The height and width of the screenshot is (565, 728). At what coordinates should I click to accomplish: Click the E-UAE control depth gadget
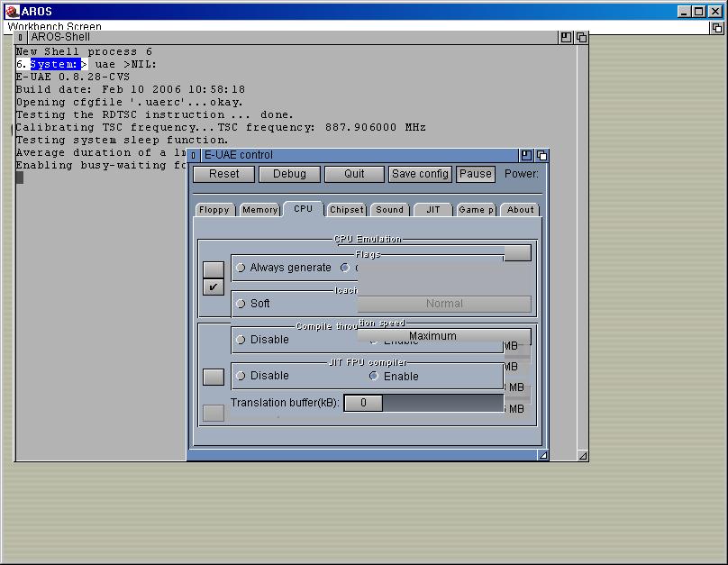[541, 155]
